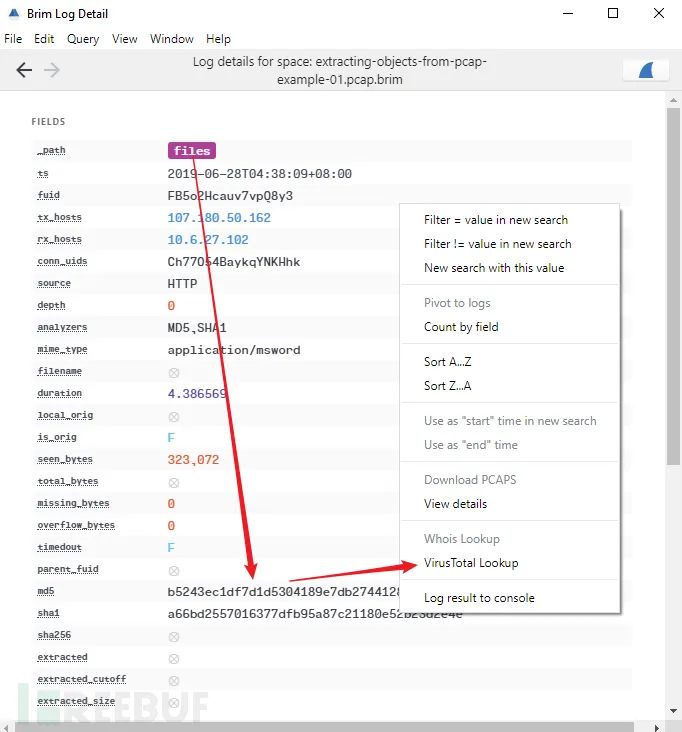Choose 'Filter = value in new search'
The image size is (682, 732).
coord(496,220)
